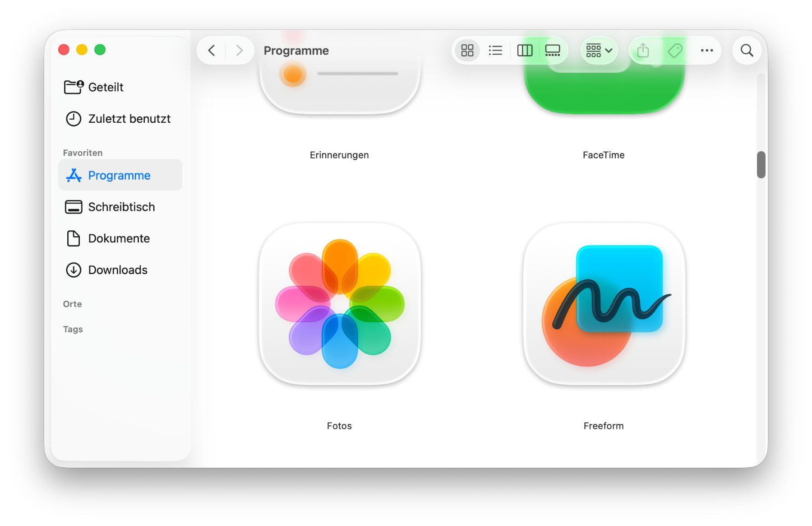Open Geteilt in the sidebar
Viewport: 812px width, 526px height.
(x=106, y=87)
